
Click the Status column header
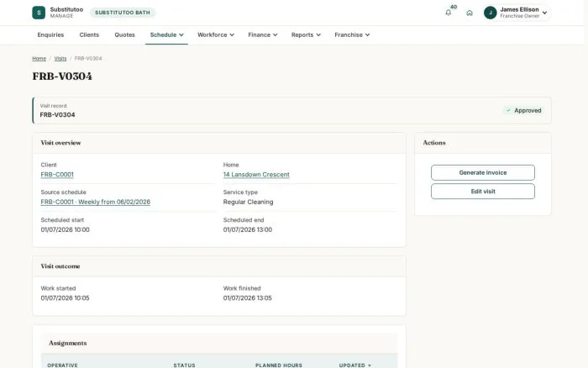pos(184,365)
